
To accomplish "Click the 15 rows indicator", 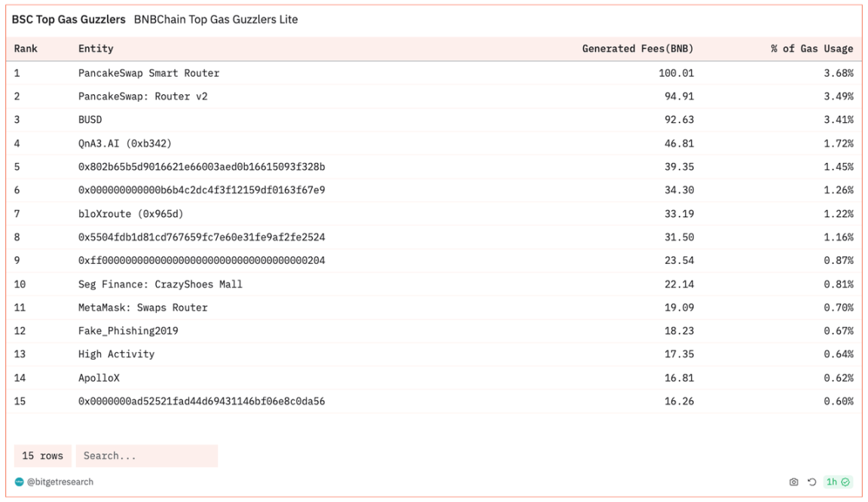I will [42, 456].
